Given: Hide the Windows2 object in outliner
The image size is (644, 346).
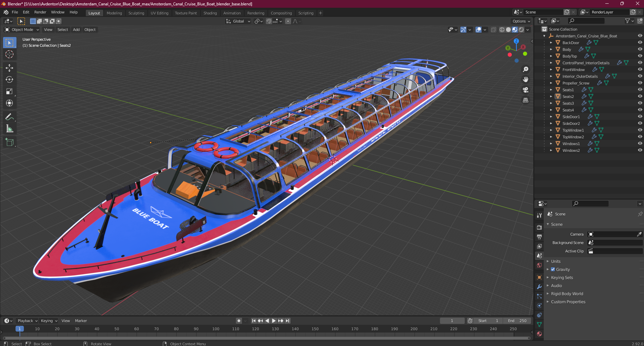Looking at the screenshot, I should click(640, 150).
